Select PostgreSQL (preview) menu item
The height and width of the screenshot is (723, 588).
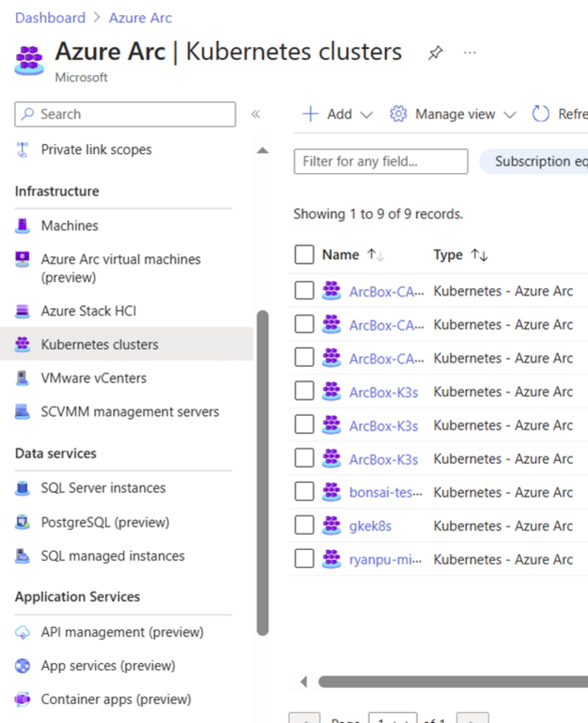pos(105,522)
